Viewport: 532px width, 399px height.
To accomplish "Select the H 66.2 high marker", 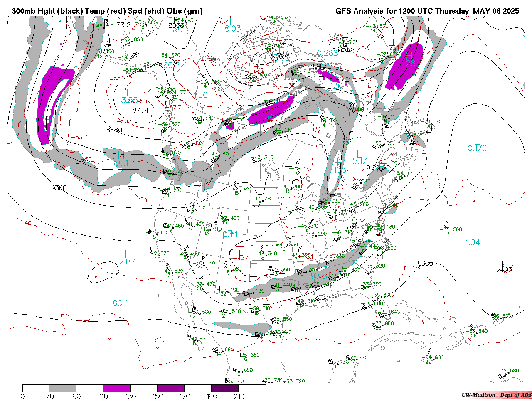I will point(121,300).
